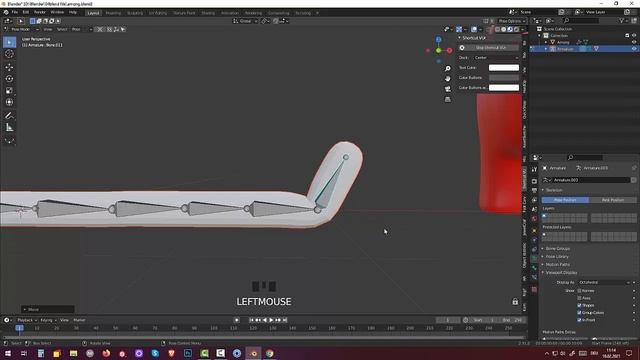Image resolution: width=640 pixels, height=360 pixels.
Task: Switch to Rest Position
Action: pos(613,200)
